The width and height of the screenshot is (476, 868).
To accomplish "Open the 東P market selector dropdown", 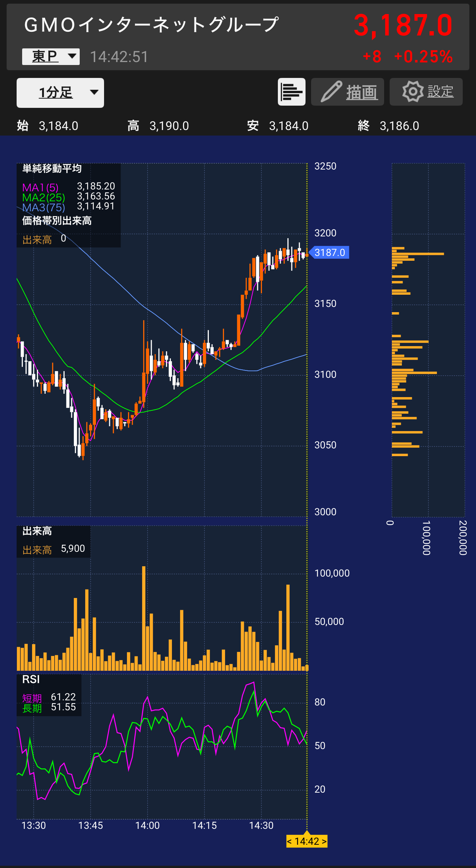I will (x=51, y=57).
